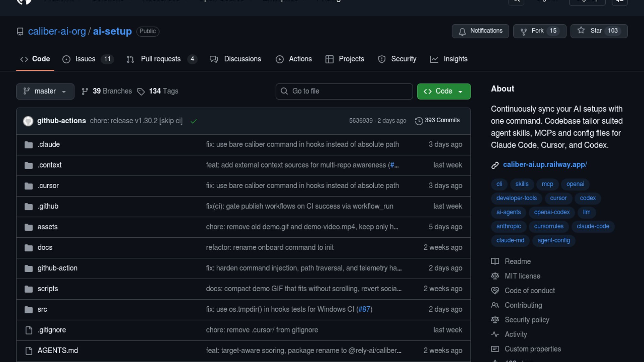644x362 pixels.
Task: Open the MIT license link
Action: [x=522, y=276]
